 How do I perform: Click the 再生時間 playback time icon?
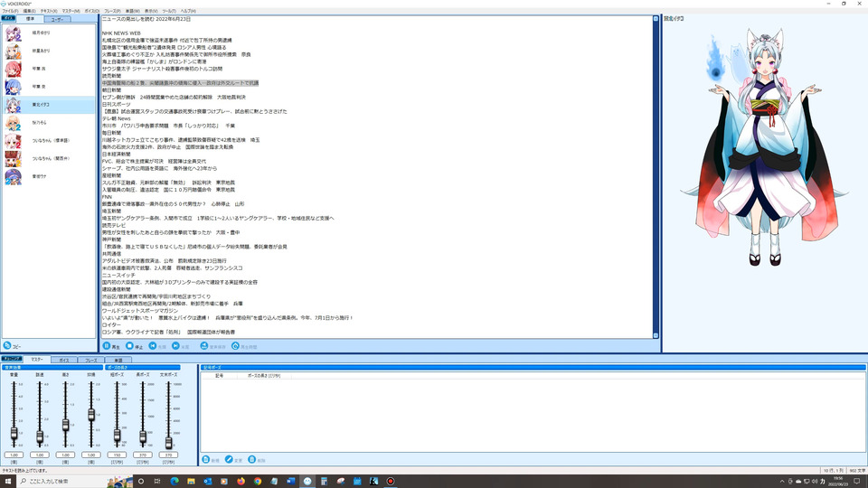pyautogui.click(x=235, y=346)
